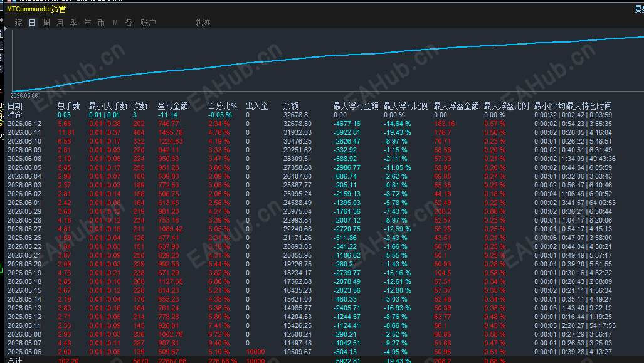Click the 总手数 column header
Viewport: 644px width, 363px height.
68,107
